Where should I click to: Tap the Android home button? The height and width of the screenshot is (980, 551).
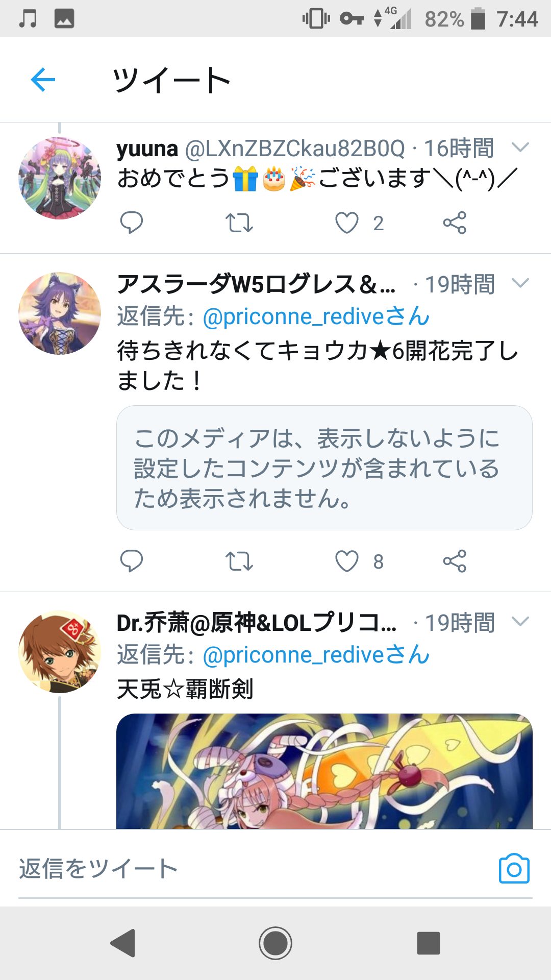click(x=275, y=943)
